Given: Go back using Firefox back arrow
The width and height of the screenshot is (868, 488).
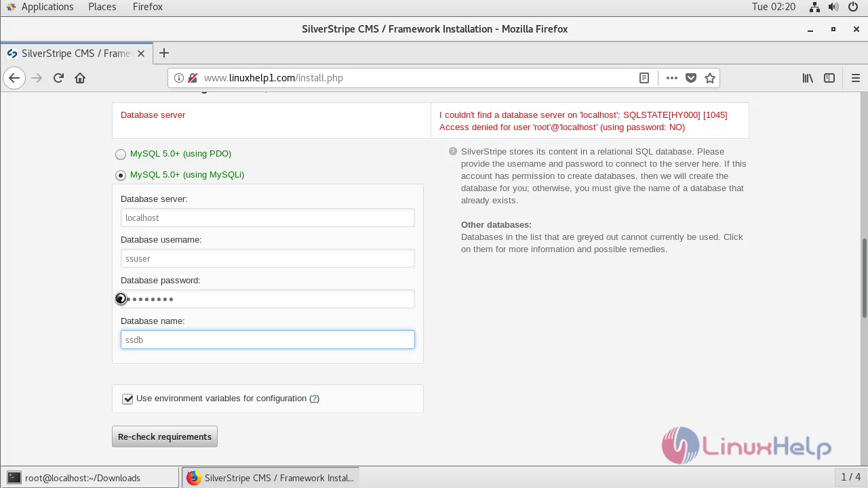Looking at the screenshot, I should pos(14,78).
